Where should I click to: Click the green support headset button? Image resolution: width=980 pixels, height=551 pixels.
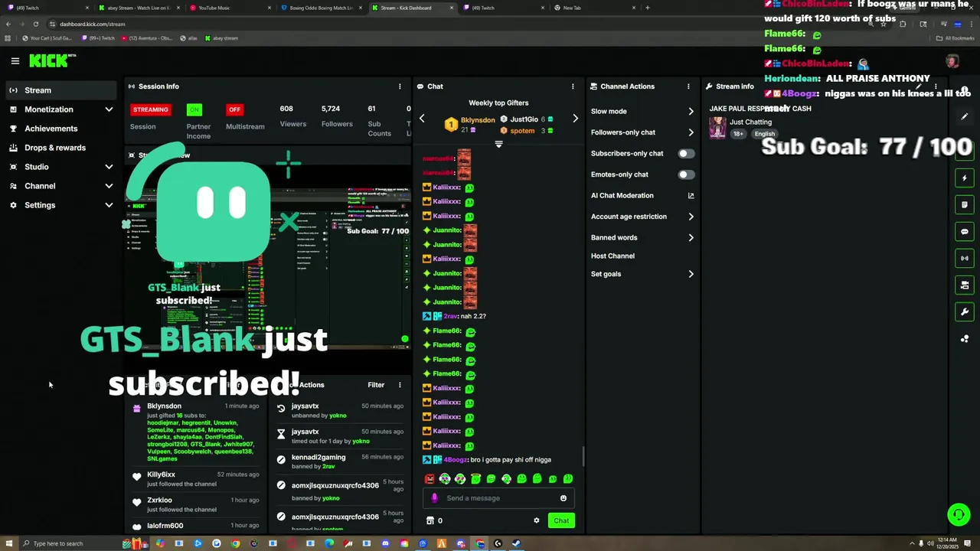click(x=959, y=514)
